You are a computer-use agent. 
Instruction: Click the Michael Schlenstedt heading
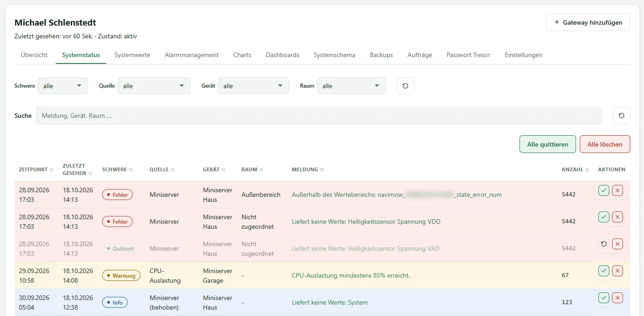(x=55, y=22)
